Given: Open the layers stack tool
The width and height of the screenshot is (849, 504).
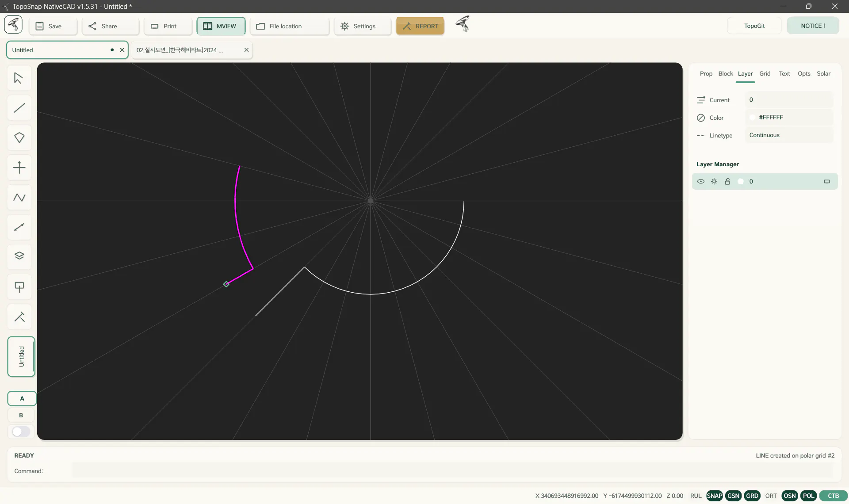Looking at the screenshot, I should [x=19, y=257].
